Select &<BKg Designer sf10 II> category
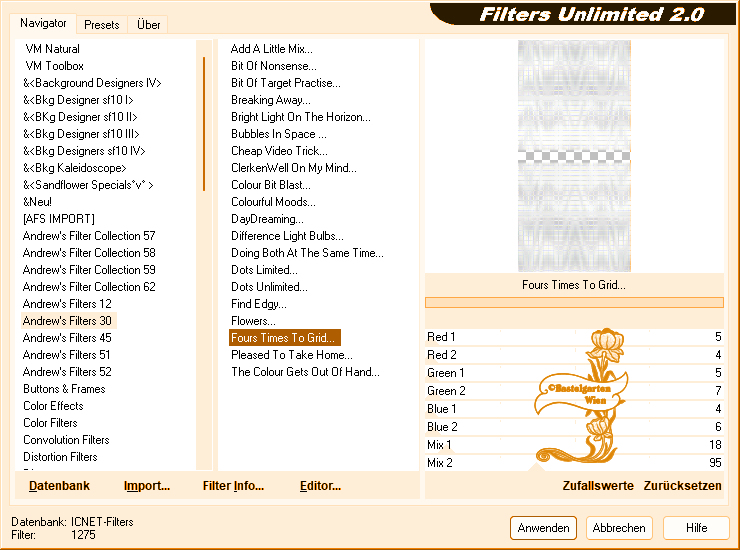The height and width of the screenshot is (550, 740). click(80, 117)
